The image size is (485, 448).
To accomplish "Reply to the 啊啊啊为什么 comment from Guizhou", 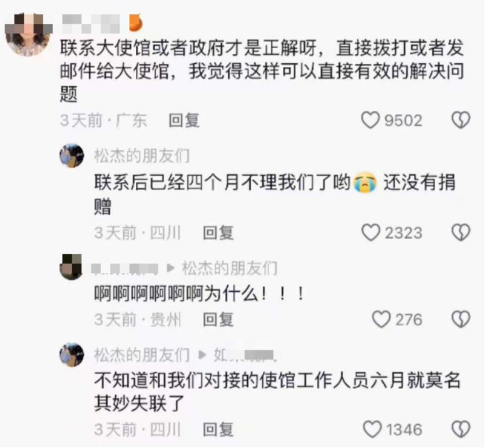I will [218, 319].
